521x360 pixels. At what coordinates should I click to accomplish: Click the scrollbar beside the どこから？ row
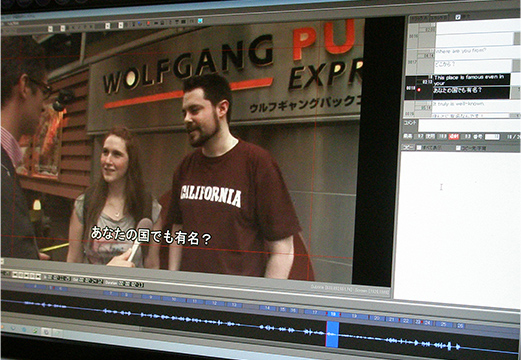pyautogui.click(x=515, y=65)
